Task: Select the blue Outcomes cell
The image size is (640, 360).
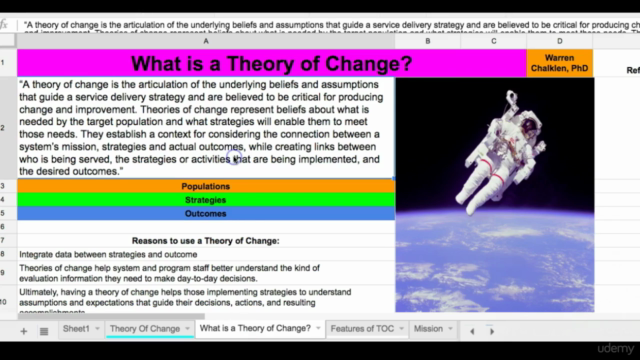Action: tap(206, 213)
